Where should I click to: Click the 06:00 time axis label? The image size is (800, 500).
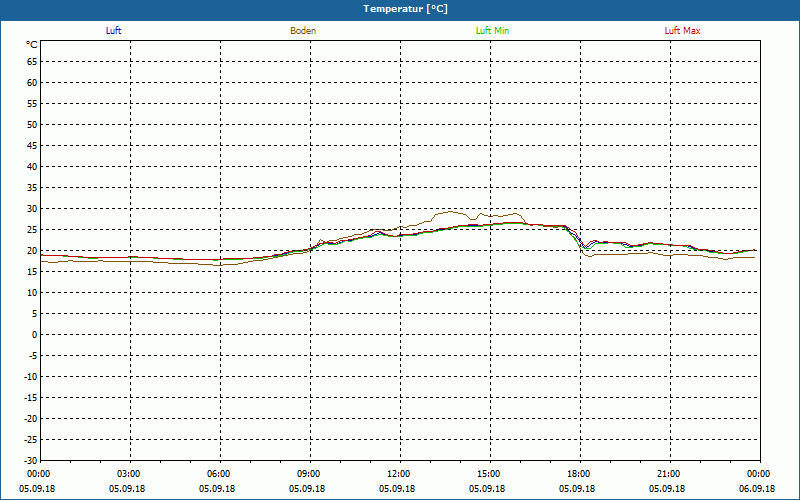[x=220, y=474]
